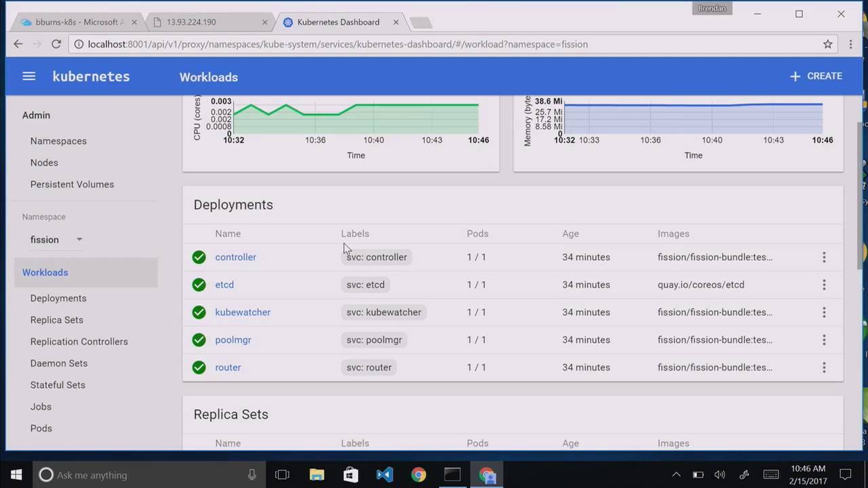Click the svc: router label chip
The image size is (868, 488).
[369, 367]
